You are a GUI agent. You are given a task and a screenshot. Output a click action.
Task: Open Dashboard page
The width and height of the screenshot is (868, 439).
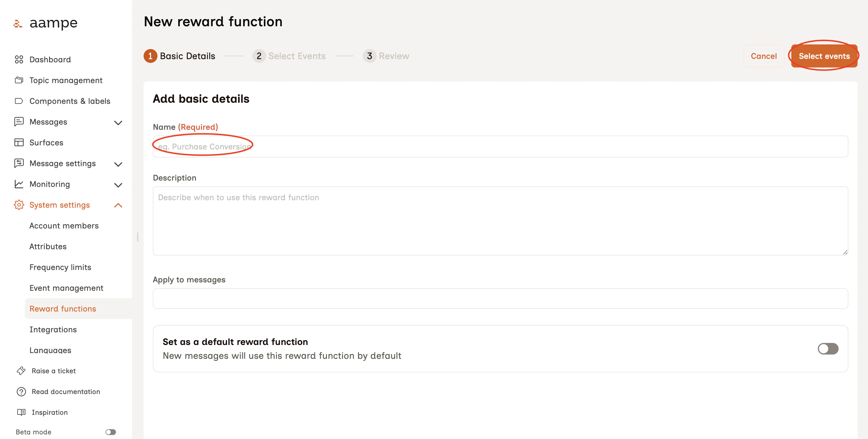pyautogui.click(x=50, y=60)
